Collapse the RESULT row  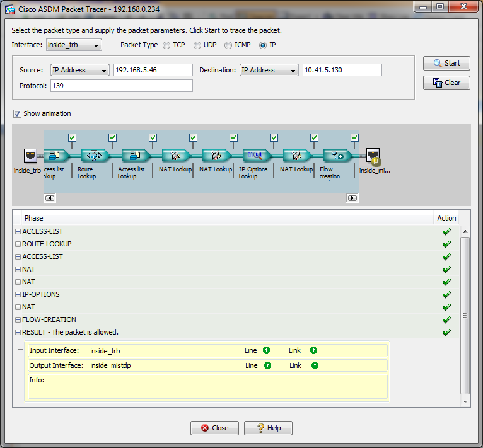tap(18, 333)
